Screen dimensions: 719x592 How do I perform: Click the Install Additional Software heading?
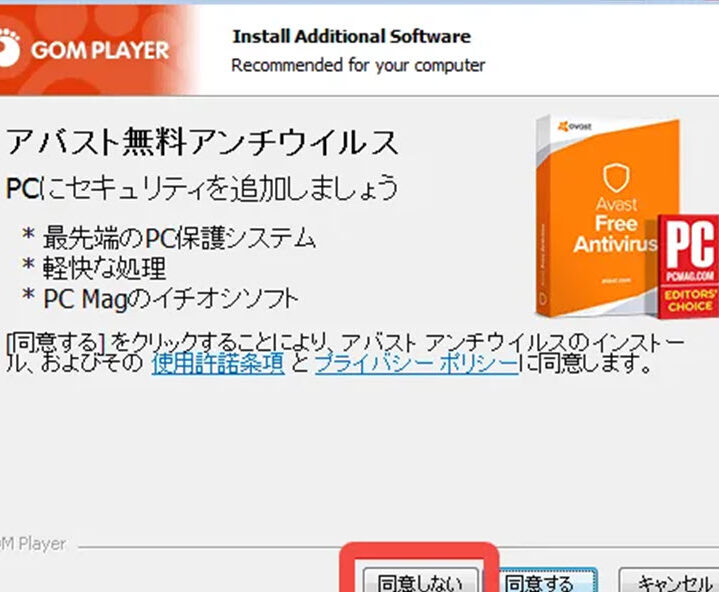(x=351, y=37)
